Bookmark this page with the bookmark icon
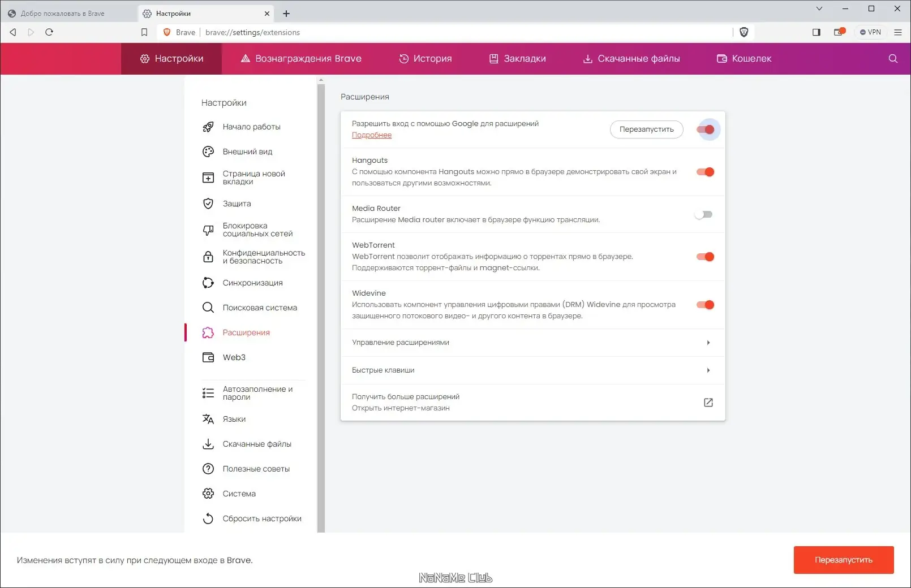The image size is (911, 588). [144, 32]
